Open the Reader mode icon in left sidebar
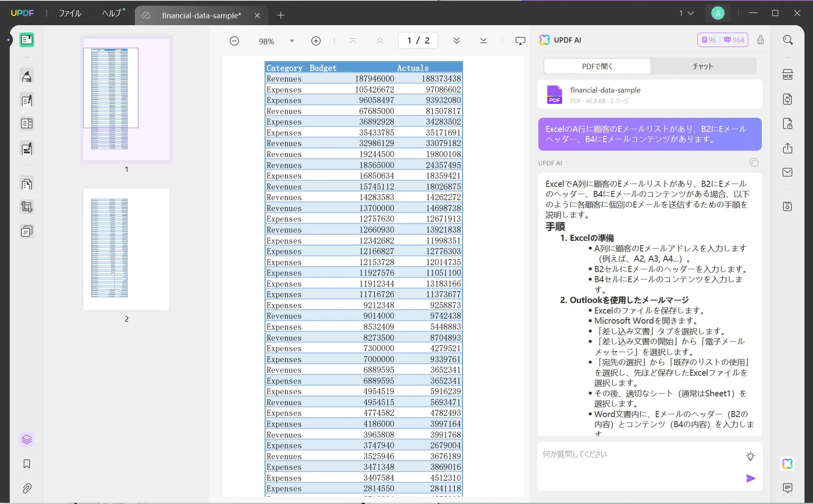Viewport: 813px width, 504px height. 27,40
